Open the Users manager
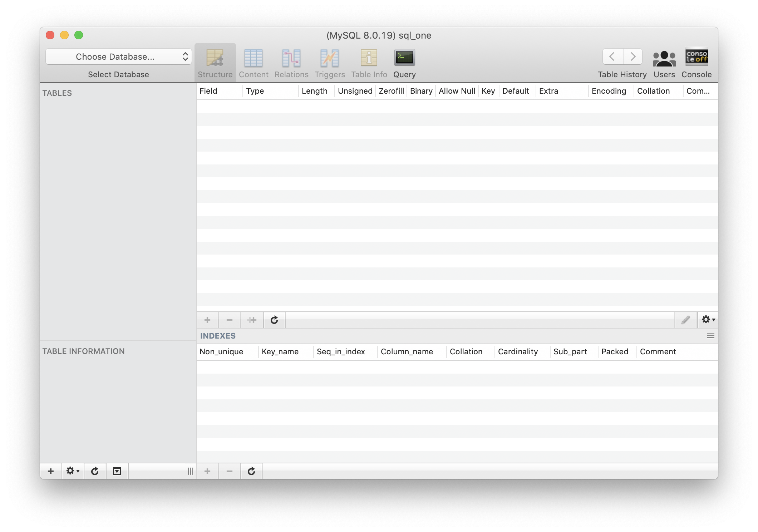Viewport: 758px width, 532px height. pyautogui.click(x=664, y=63)
